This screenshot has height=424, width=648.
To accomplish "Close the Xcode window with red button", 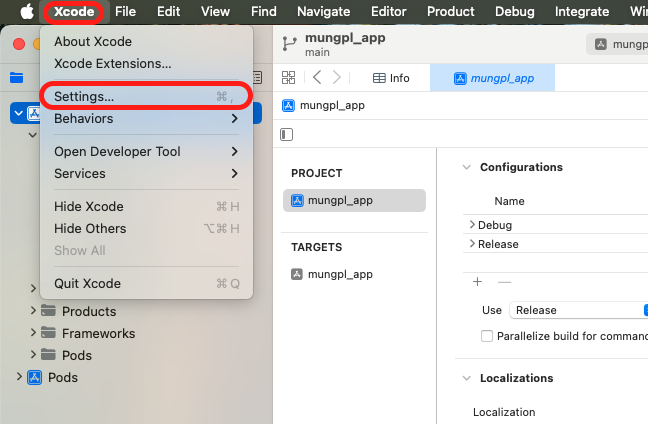I will (x=19, y=44).
